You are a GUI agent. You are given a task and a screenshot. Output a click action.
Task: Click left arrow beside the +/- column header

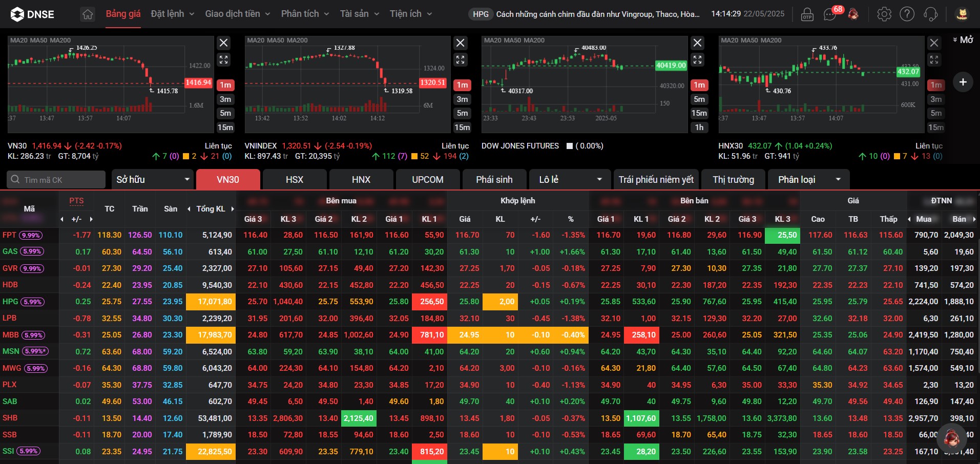62,219
